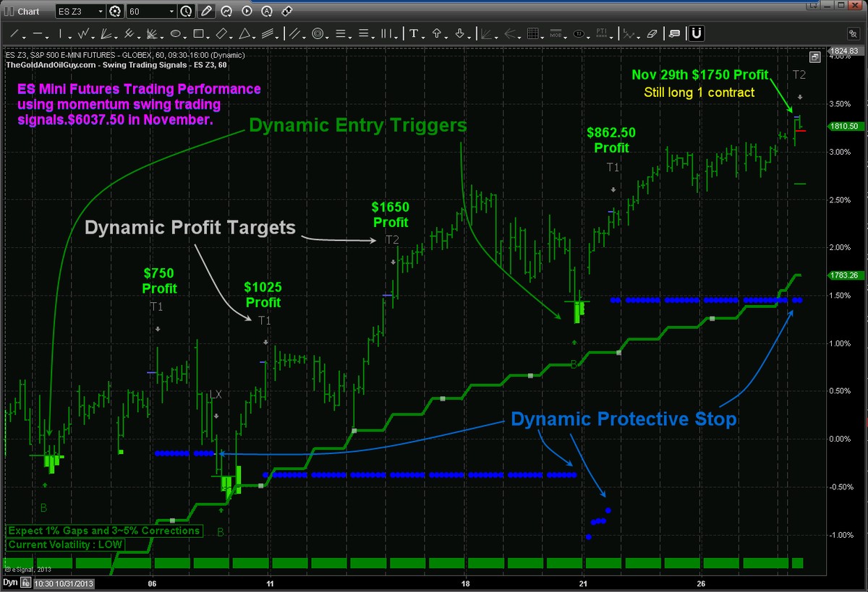
Task: Click the play replay button
Action: click(247, 12)
